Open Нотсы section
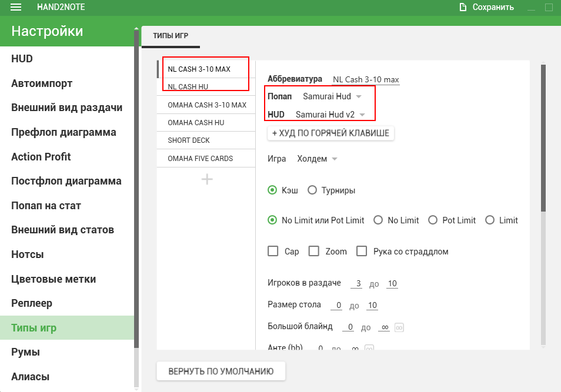Viewport: 561px width, 392px height. [67, 254]
